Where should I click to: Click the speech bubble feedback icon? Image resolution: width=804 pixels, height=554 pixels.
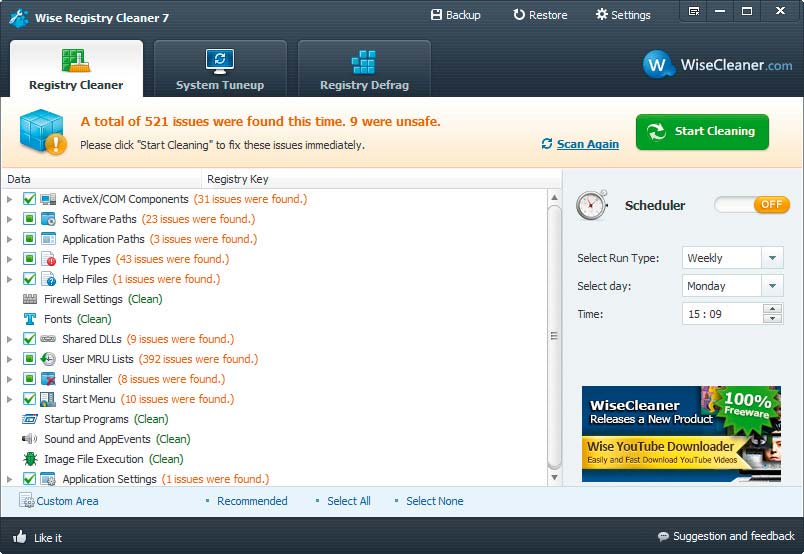click(664, 537)
